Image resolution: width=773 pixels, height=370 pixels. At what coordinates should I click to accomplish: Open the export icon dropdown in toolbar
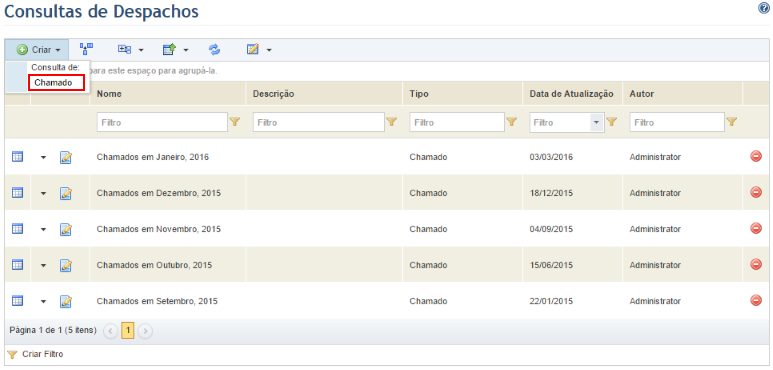[x=176, y=49]
